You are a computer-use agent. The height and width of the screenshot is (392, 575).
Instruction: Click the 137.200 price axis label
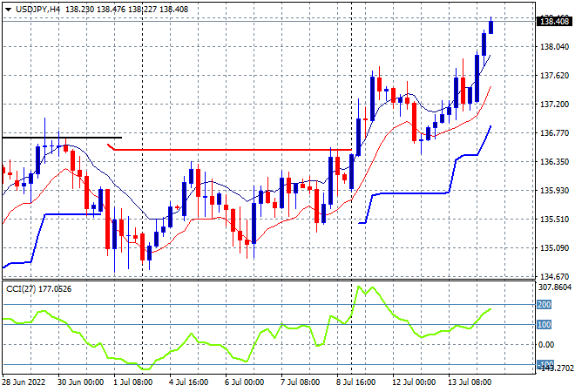(554, 105)
